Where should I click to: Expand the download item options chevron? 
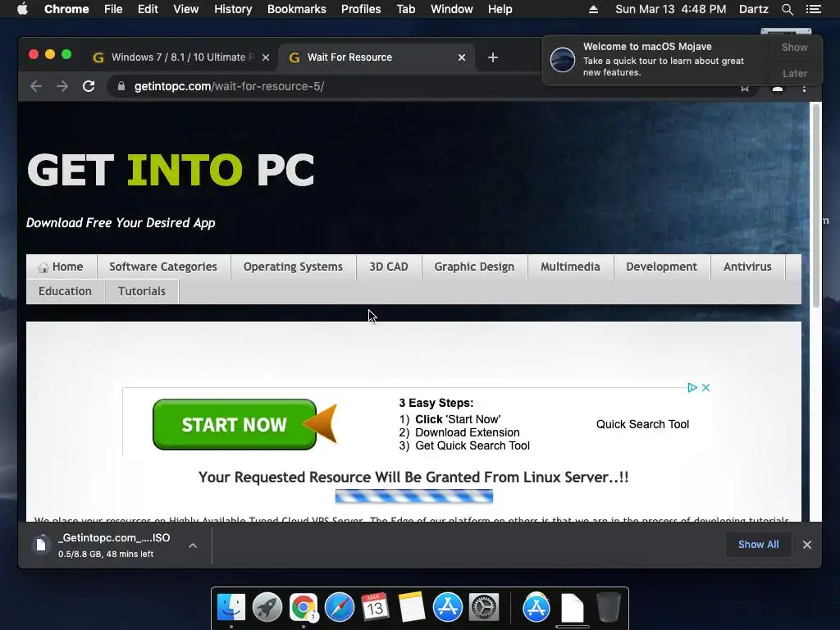[192, 546]
